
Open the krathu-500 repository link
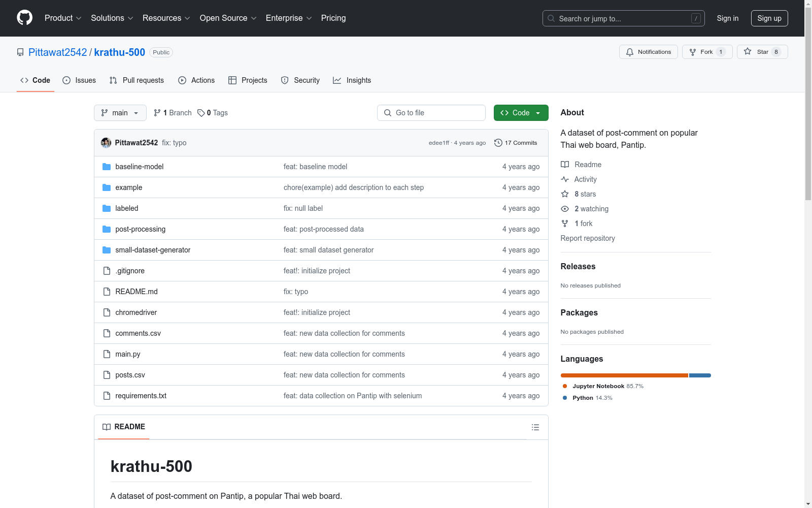[x=120, y=52]
